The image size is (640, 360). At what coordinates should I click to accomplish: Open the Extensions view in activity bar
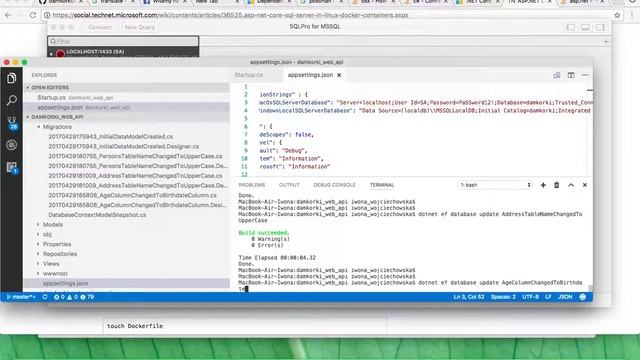(11, 167)
